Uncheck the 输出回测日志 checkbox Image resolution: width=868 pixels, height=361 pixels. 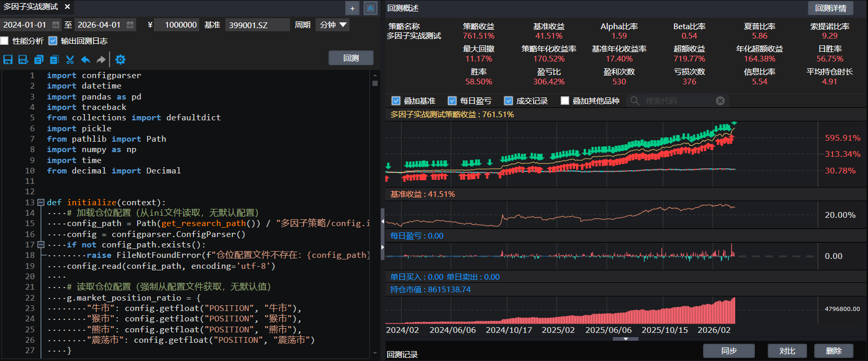[53, 41]
